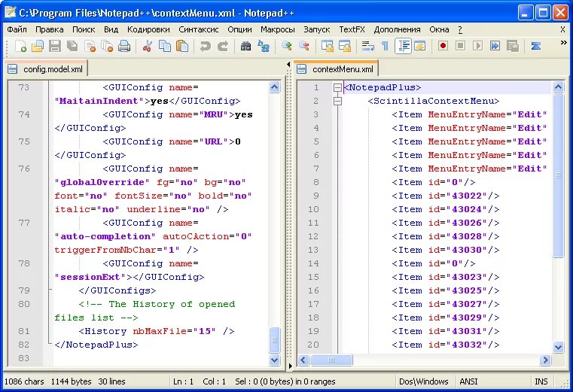573x392 pixels.
Task: Open the Кодировки menu
Action: click(x=148, y=29)
